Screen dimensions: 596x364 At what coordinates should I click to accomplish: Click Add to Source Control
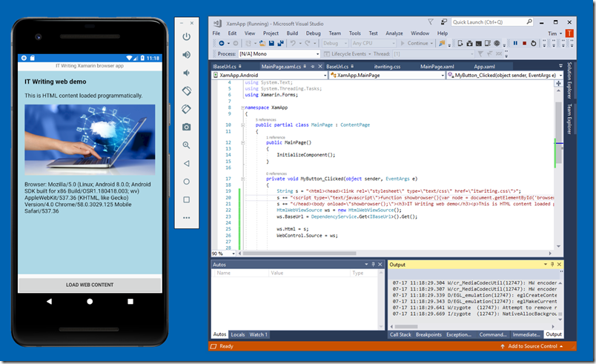[x=532, y=346]
